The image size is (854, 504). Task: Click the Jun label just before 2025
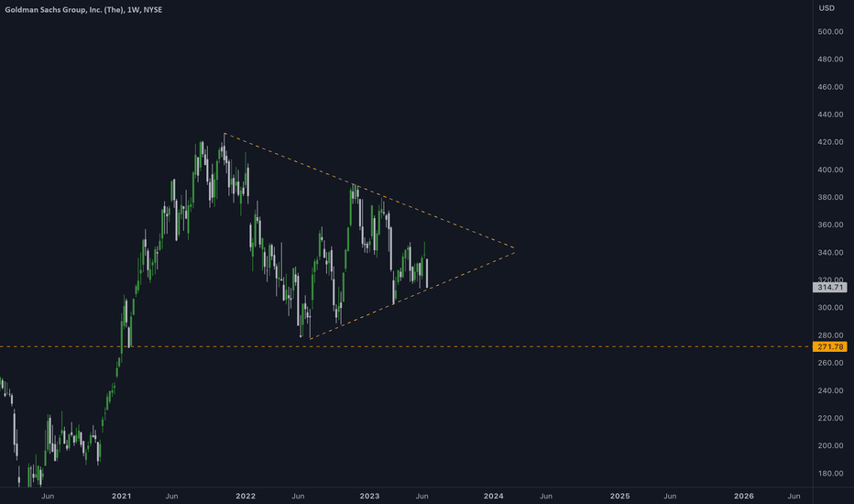(x=546, y=496)
